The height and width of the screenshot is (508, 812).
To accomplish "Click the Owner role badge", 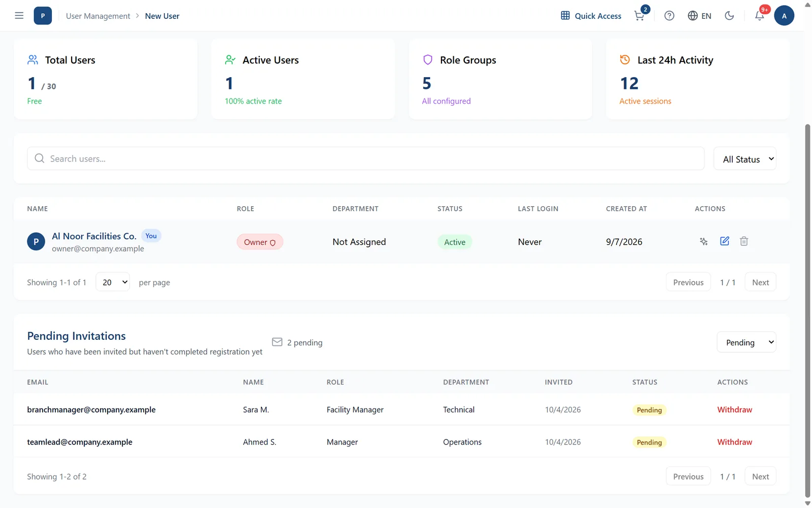I will coord(260,242).
